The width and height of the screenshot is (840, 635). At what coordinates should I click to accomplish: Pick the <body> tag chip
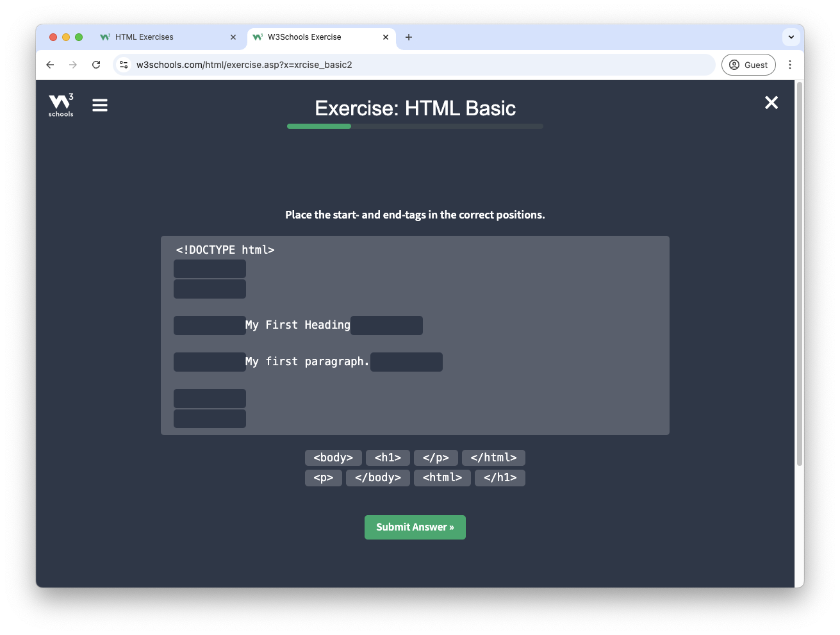coord(333,458)
